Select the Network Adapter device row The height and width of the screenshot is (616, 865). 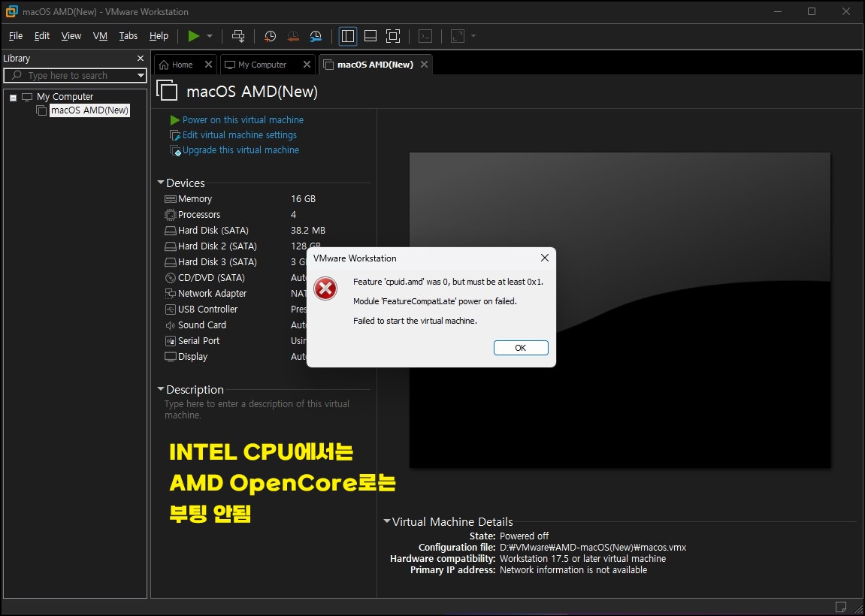pos(235,294)
